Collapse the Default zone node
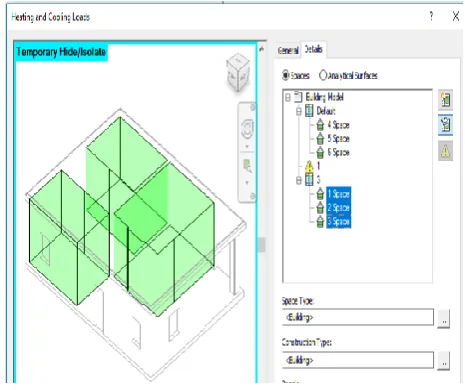The image size is (465, 390). pos(299,111)
